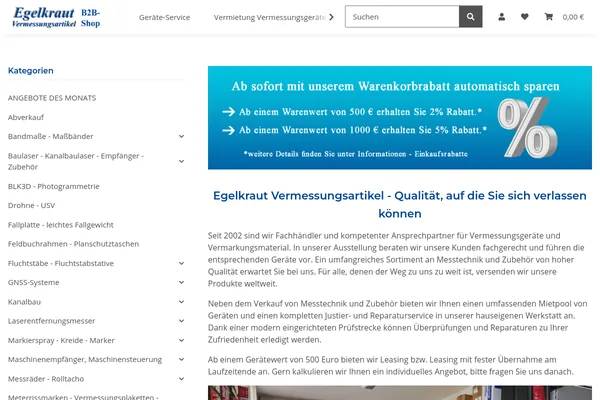
Task: Expand the Markierspray - Kreide - Marker chevron
Action: pos(181,340)
